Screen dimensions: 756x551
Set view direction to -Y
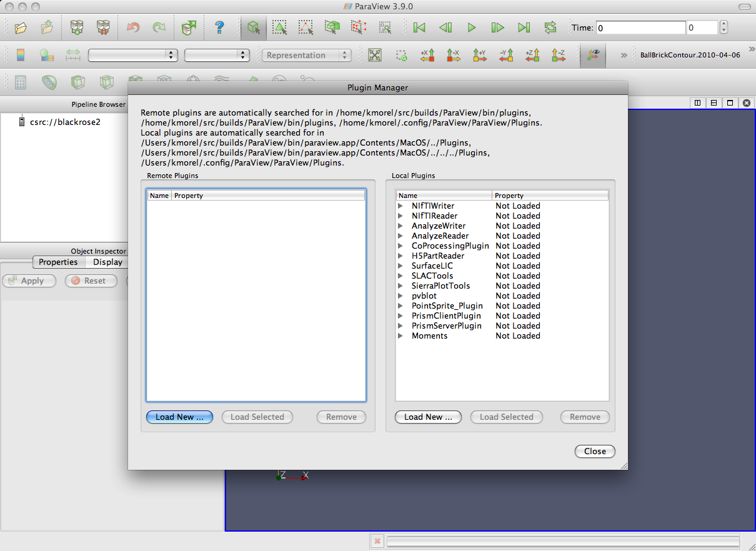pos(506,55)
